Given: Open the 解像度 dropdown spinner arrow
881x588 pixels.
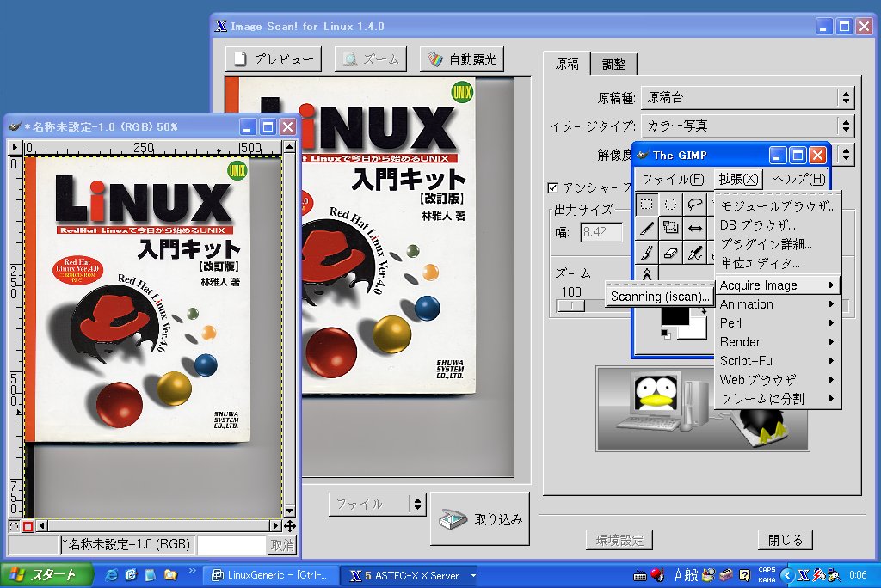Looking at the screenshot, I should tap(846, 155).
